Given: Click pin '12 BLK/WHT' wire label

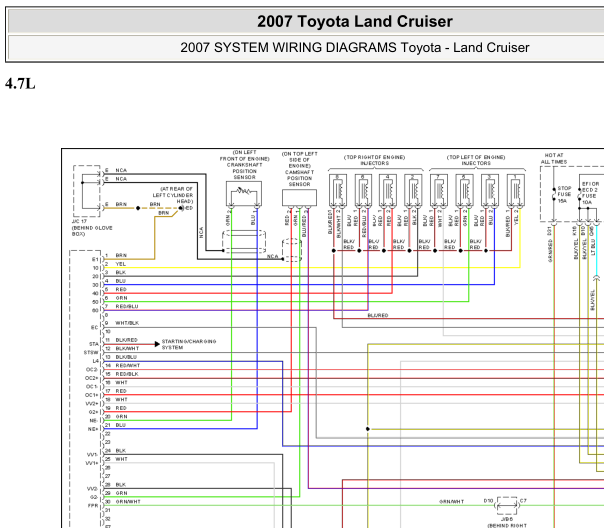Looking at the screenshot, I should 122,348.
